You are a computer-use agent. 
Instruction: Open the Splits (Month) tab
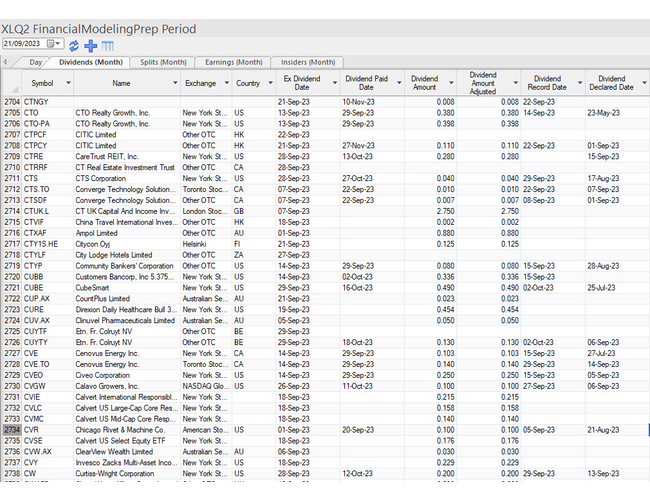click(163, 62)
